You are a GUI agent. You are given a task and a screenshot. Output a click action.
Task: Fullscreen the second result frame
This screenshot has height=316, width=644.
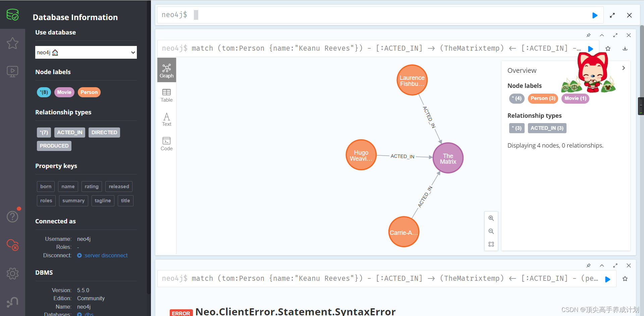click(615, 266)
